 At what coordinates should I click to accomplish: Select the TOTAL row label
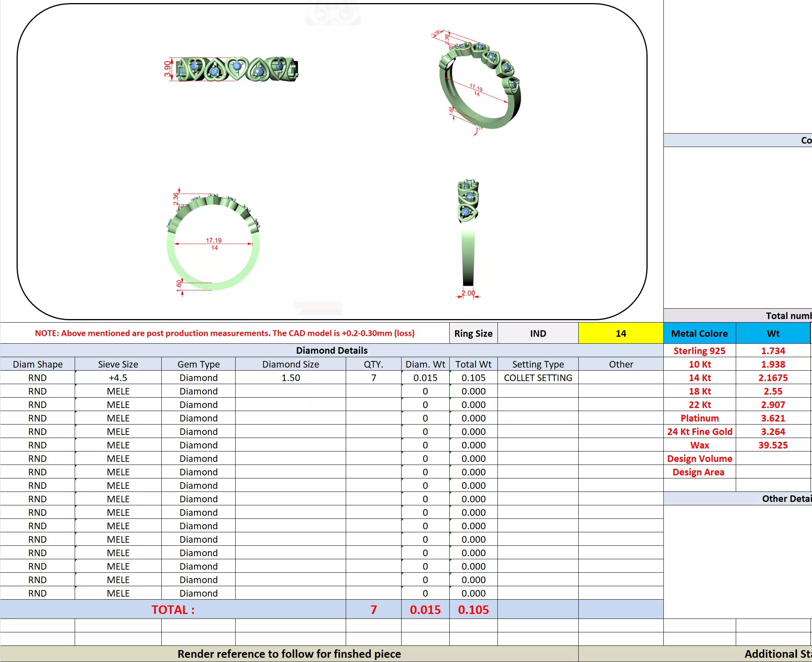tap(173, 609)
